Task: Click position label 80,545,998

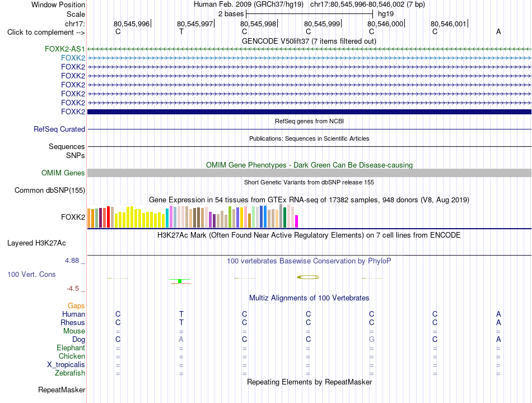Action: 258,24
